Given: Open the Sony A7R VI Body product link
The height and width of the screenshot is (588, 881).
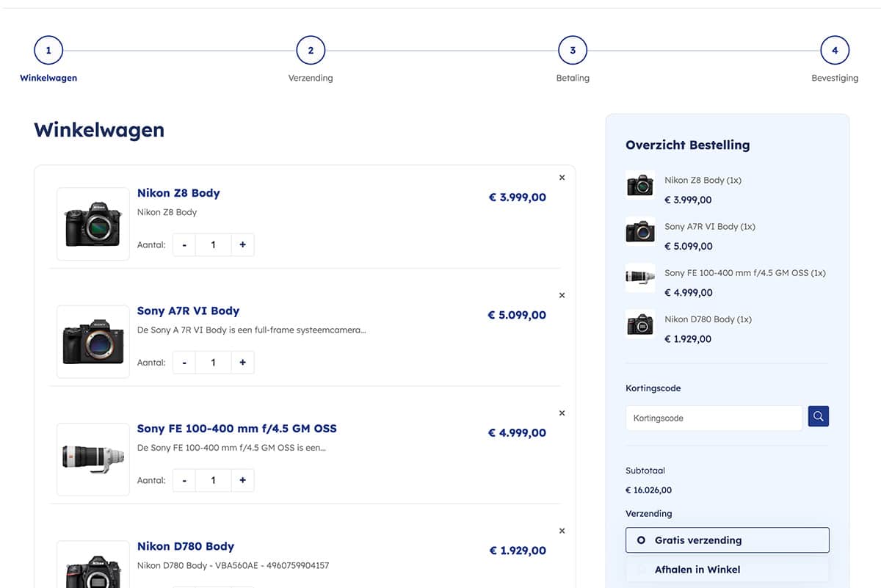Looking at the screenshot, I should 188,311.
